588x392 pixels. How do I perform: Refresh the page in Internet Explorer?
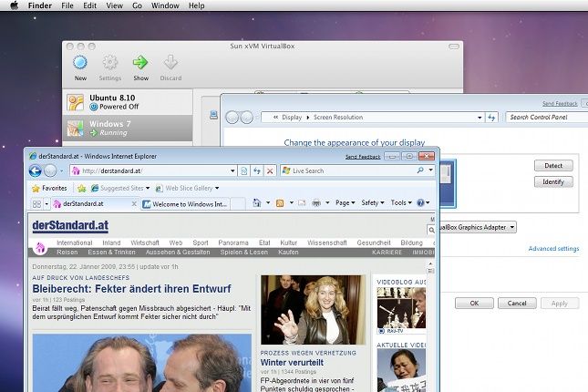coord(257,170)
